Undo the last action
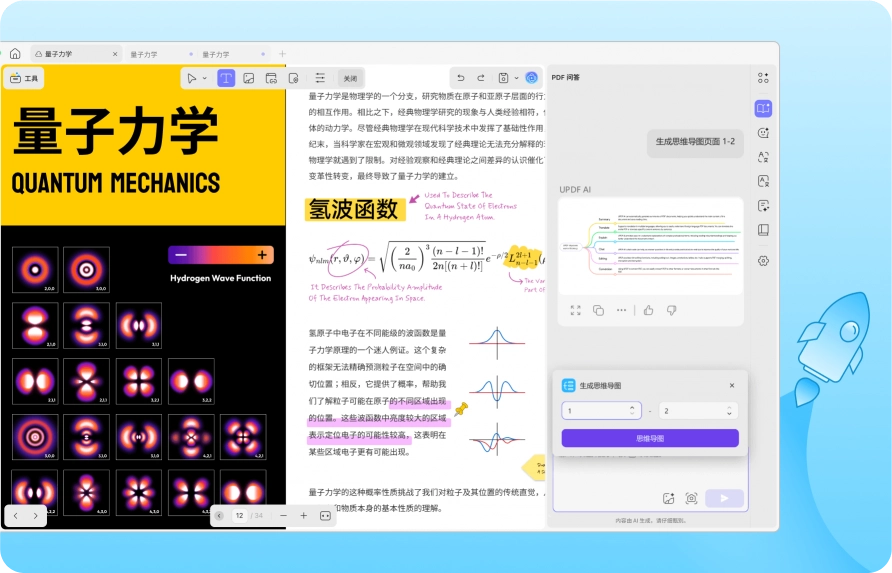Screen dimensions: 892x573 pos(461,78)
